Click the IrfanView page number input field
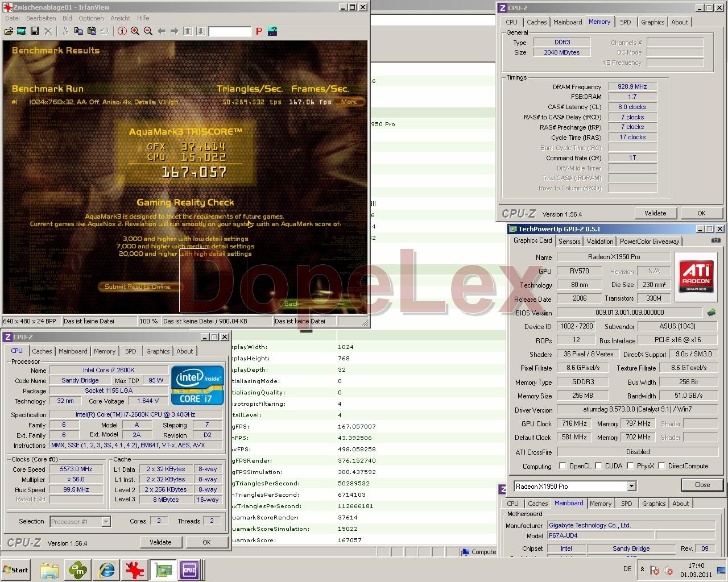This screenshot has width=728, height=582. point(230,31)
